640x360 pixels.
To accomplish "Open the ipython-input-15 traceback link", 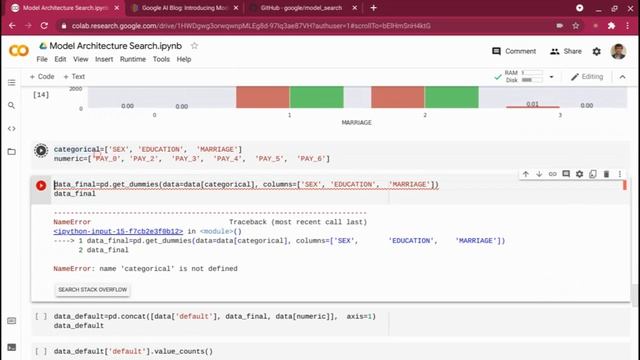I will (118, 231).
